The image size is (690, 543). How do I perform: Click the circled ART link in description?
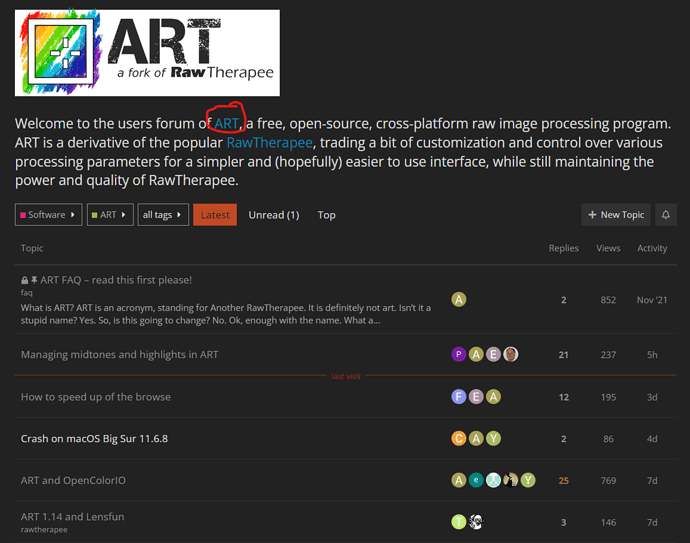pyautogui.click(x=226, y=123)
